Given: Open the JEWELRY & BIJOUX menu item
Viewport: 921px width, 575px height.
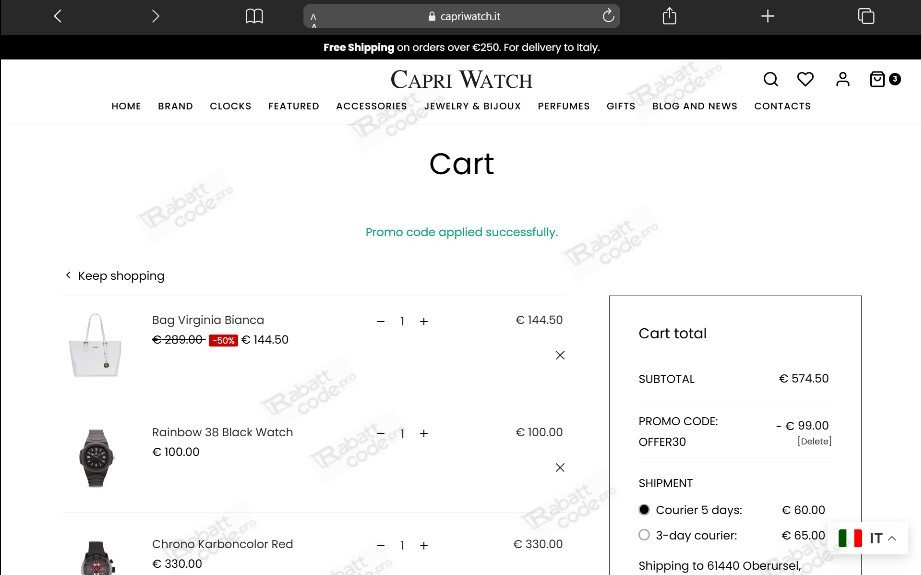Looking at the screenshot, I should [472, 106].
